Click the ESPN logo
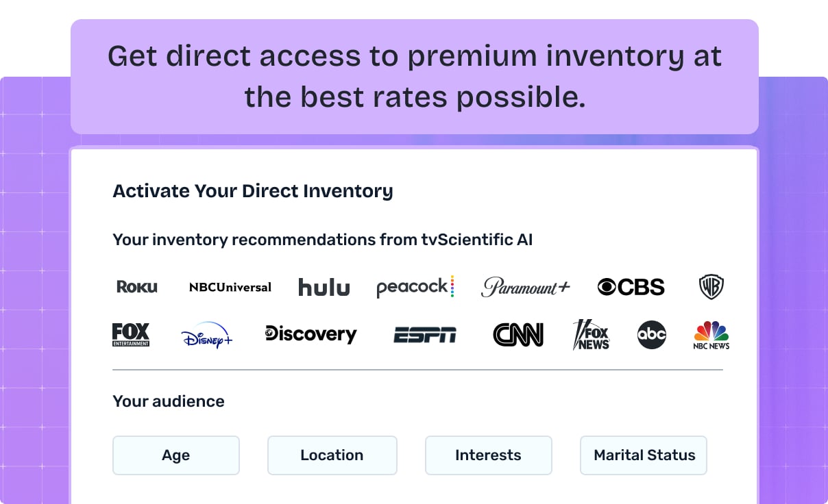This screenshot has width=828, height=504. (425, 335)
